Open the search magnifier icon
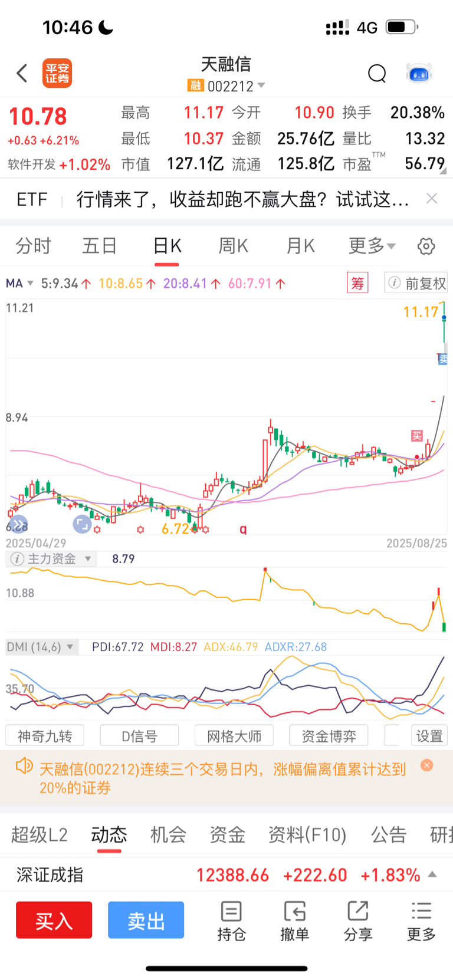 377,74
